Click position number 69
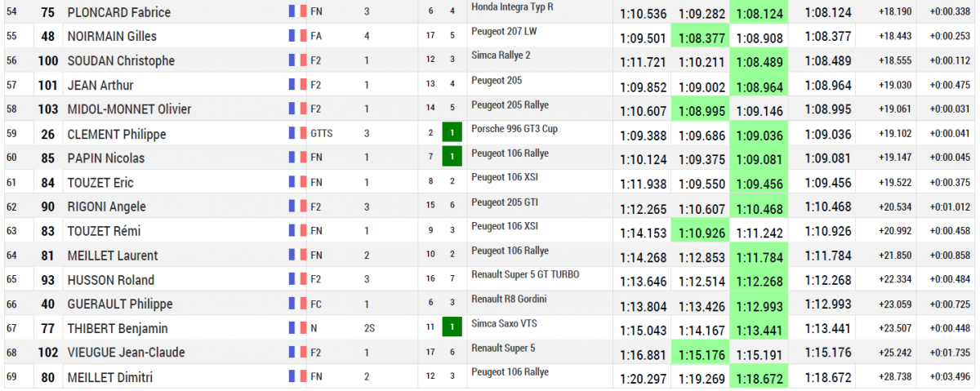Image resolution: width=980 pixels, height=391 pixels. 11,377
